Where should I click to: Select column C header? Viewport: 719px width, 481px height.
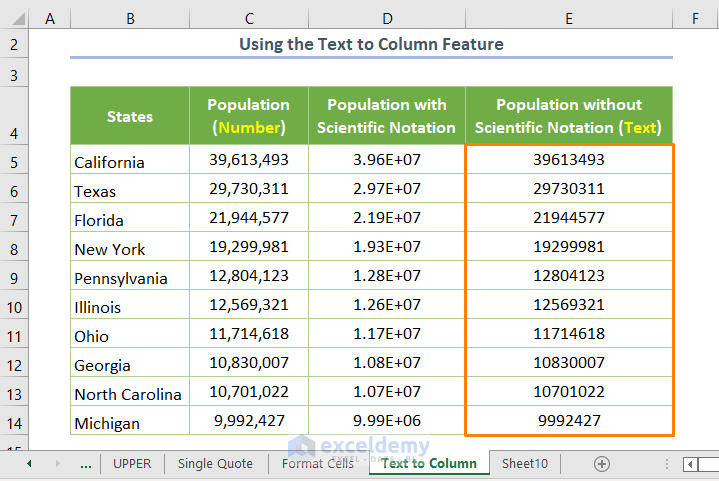pos(248,18)
